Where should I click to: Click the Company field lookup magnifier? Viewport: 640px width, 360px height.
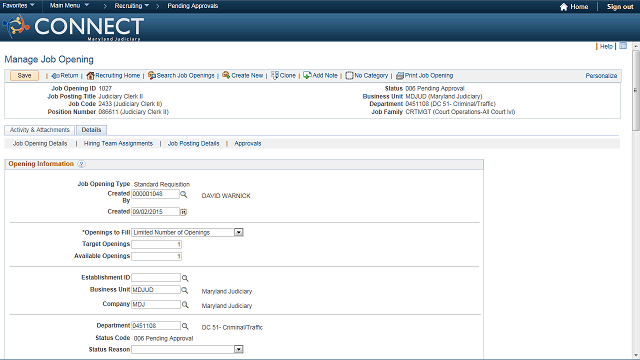(185, 305)
